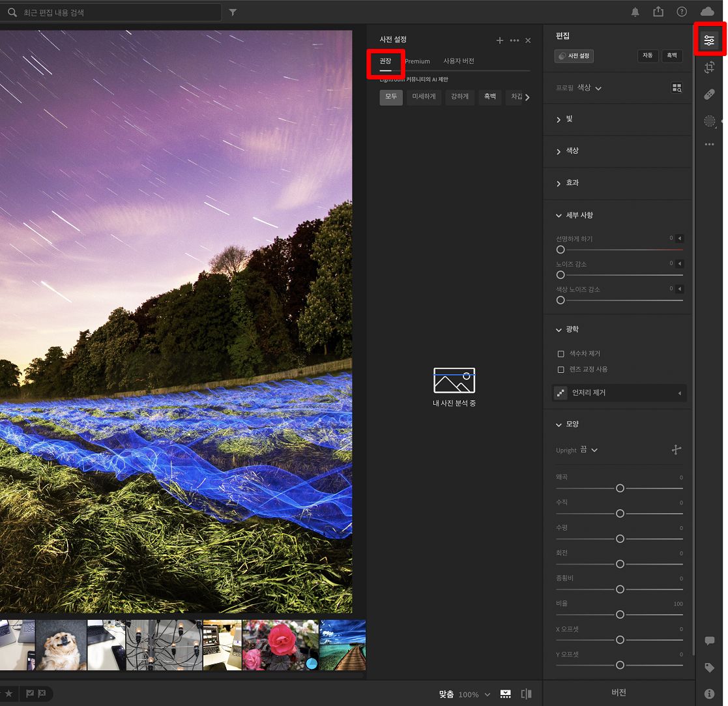Open the profile browser grid icon

(x=677, y=88)
